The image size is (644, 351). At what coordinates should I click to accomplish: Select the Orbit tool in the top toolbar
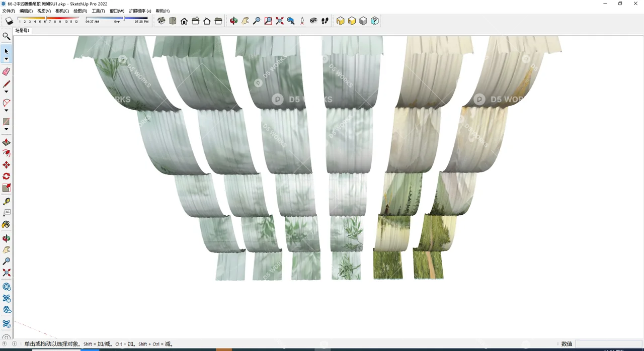(233, 21)
